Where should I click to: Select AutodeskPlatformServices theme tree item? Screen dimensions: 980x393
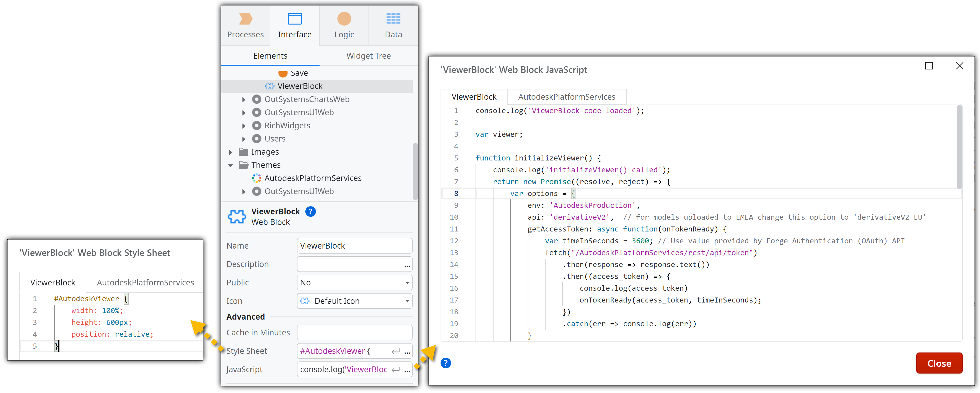[313, 178]
